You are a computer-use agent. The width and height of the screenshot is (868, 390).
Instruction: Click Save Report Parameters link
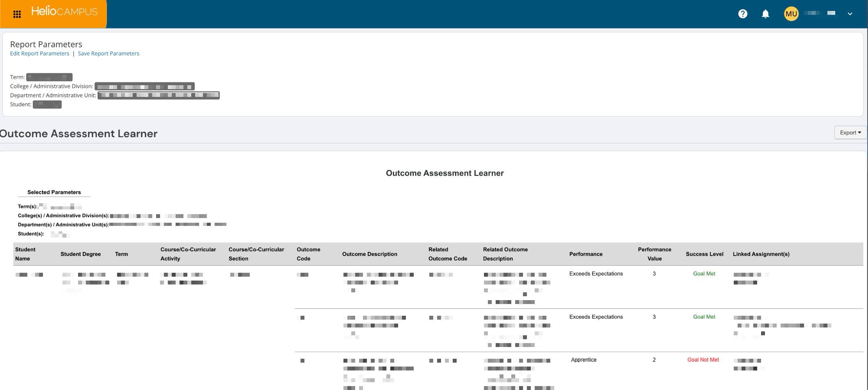click(108, 54)
